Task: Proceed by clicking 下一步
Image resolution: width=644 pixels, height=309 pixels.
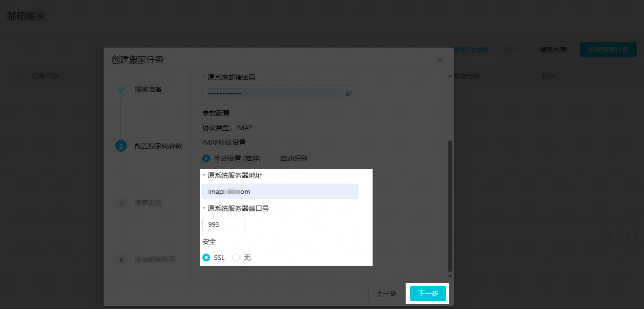Action: (428, 293)
